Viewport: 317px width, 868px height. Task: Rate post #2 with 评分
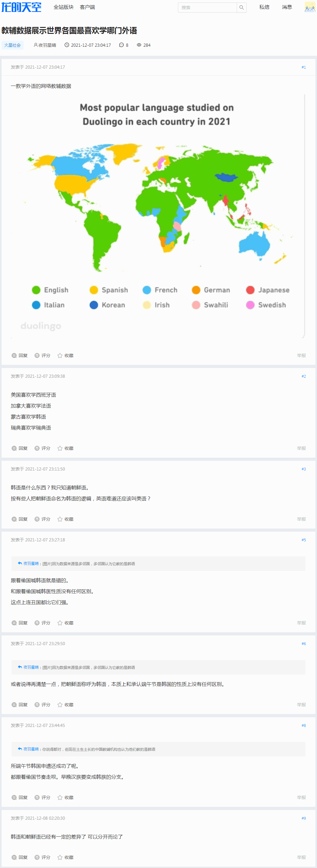(42, 448)
